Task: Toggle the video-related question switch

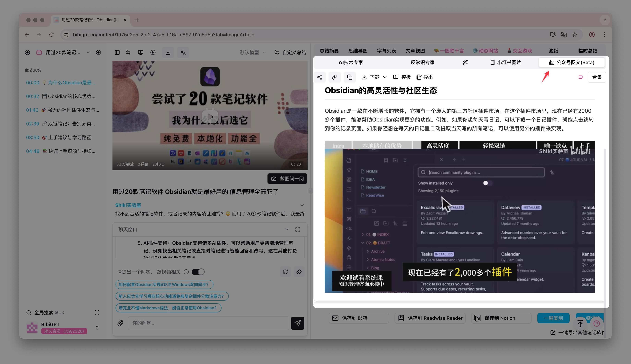Action: coord(198,272)
